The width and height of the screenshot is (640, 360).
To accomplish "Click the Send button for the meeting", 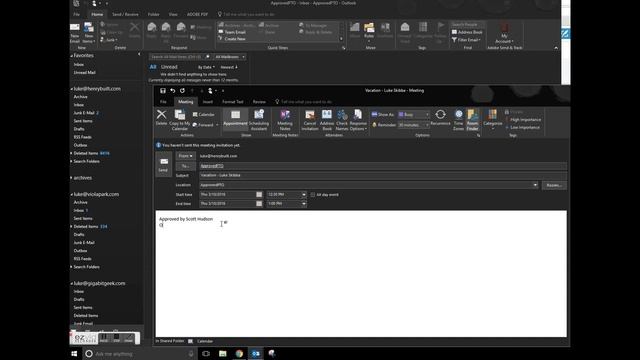I will click(x=163, y=164).
